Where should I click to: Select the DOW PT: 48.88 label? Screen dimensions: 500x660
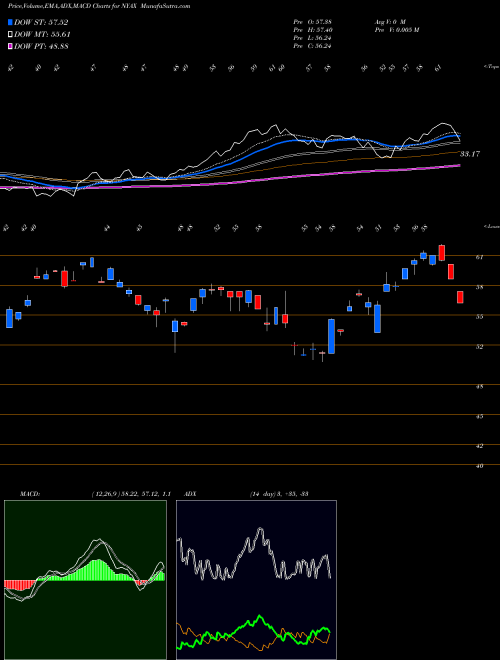tap(42, 46)
